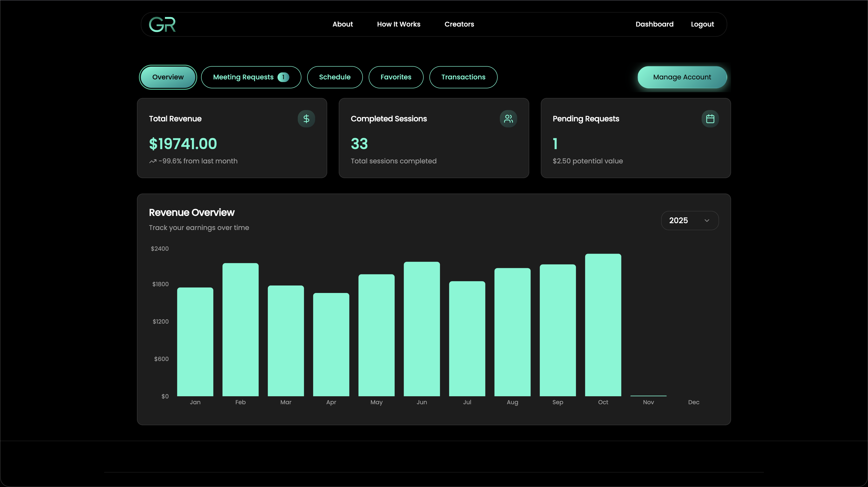Image resolution: width=868 pixels, height=487 pixels.
Task: Click the GR logo in the navbar
Action: click(162, 24)
